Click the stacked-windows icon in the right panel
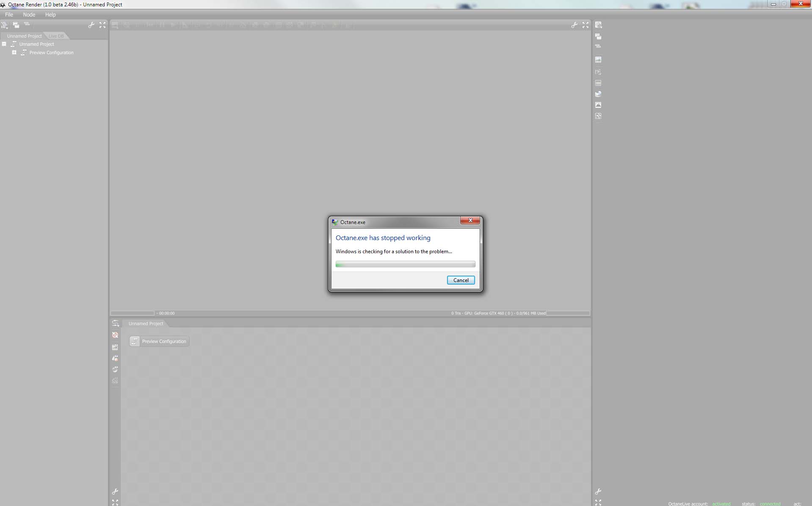812x506 pixels. coord(598,36)
